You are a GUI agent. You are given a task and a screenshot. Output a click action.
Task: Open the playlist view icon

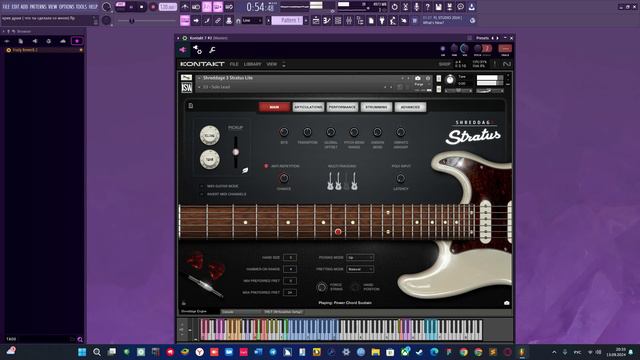316,20
